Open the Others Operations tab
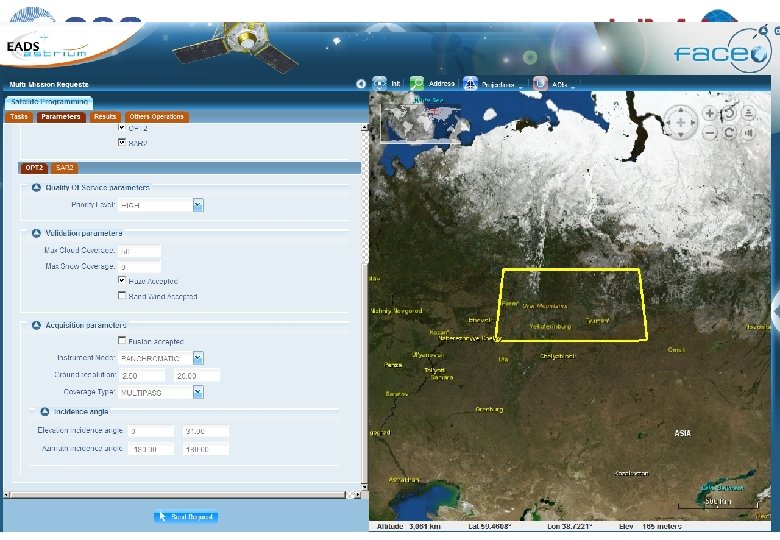Image resolution: width=780 pixels, height=540 pixels. (x=157, y=117)
